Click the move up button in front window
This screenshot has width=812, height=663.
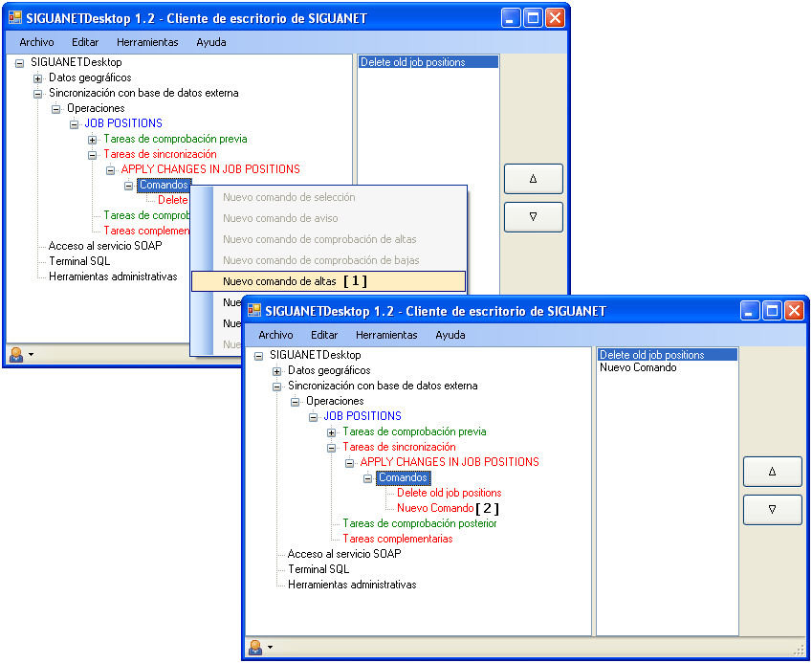772,472
